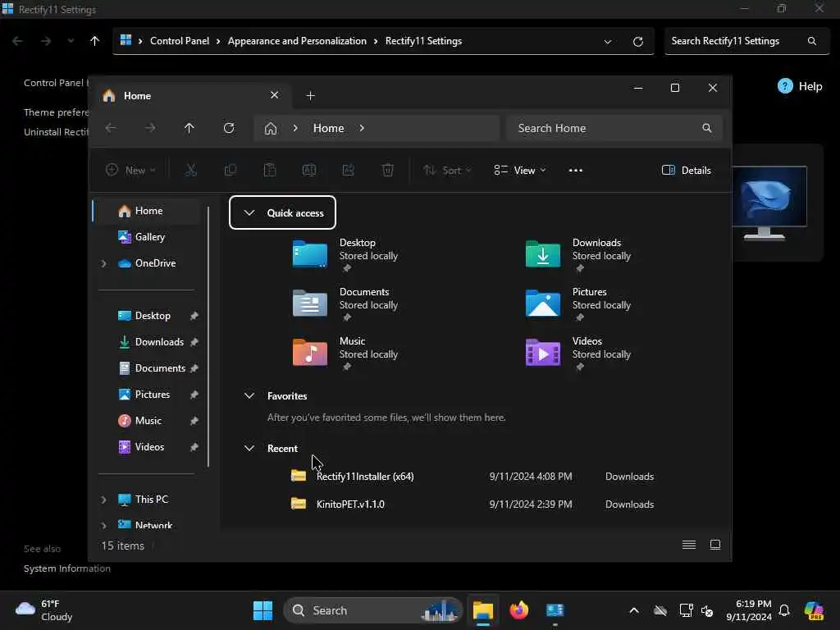This screenshot has height=630, width=840.
Task: Click File Explorer taskbar icon
Action: pyautogui.click(x=482, y=610)
